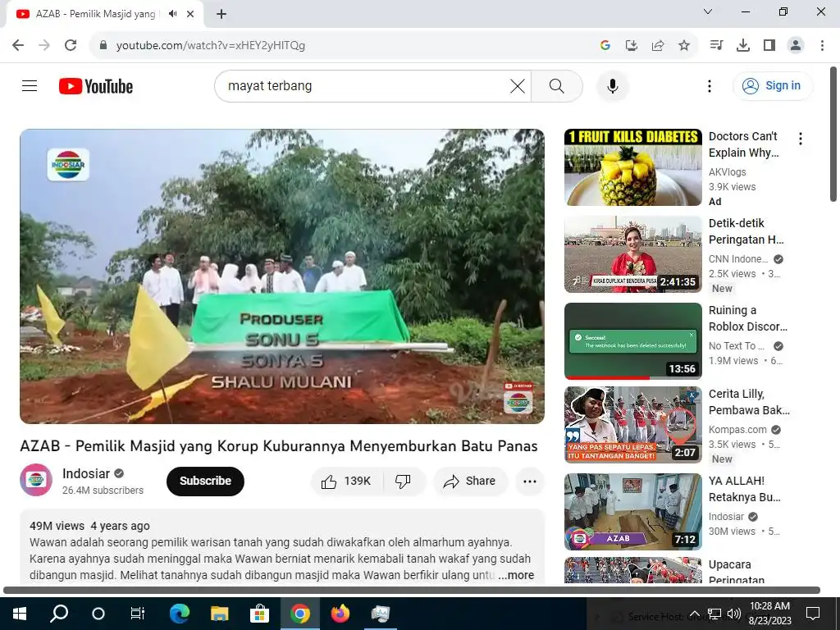The height and width of the screenshot is (630, 840).
Task: Open options menu for Doctors Can't Explain ad
Action: (x=801, y=139)
